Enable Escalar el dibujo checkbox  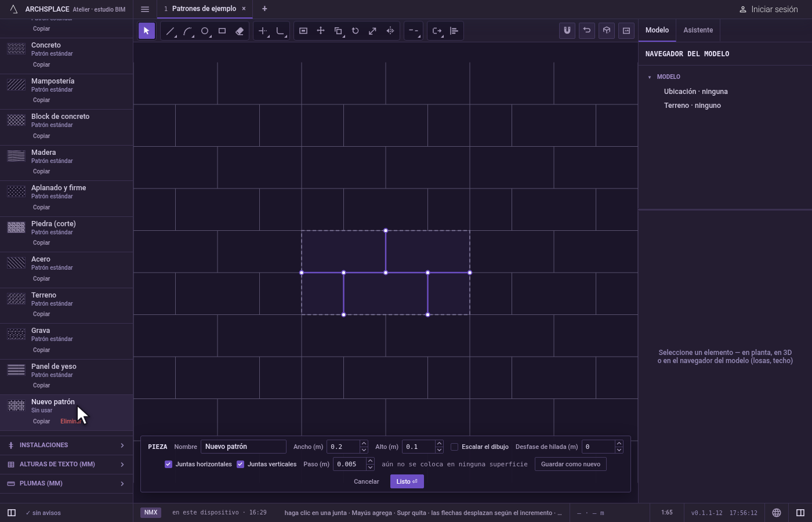(x=455, y=447)
